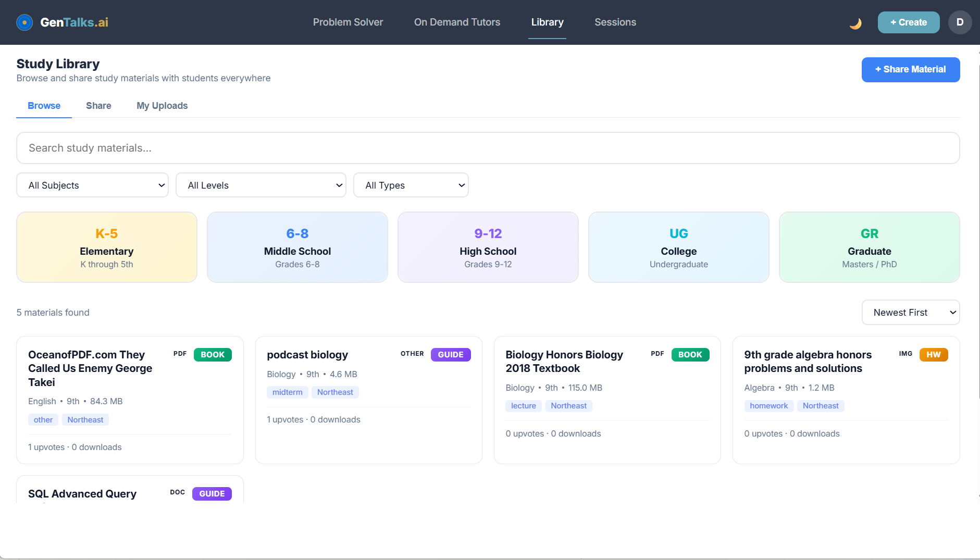Click the GUIDE badge on SQL Advanced Query

[212, 494]
